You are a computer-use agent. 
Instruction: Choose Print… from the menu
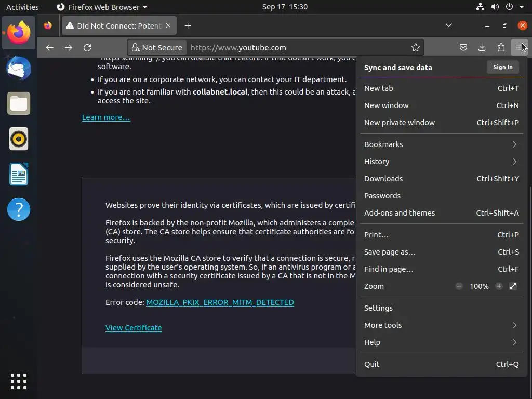pyautogui.click(x=442, y=235)
